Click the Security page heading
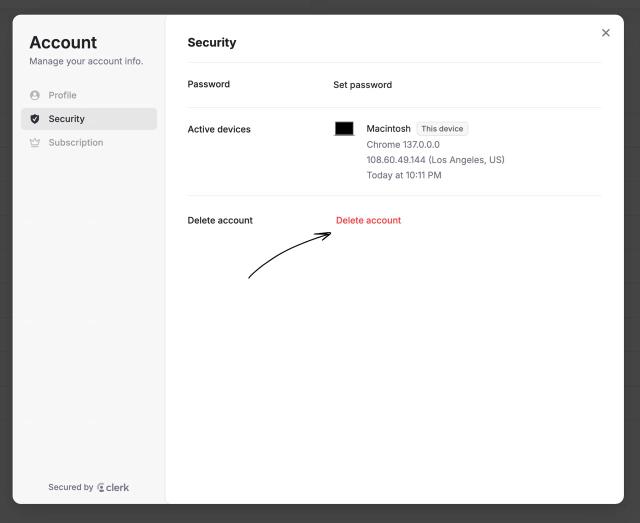The height and width of the screenshot is (523, 640). point(211,42)
